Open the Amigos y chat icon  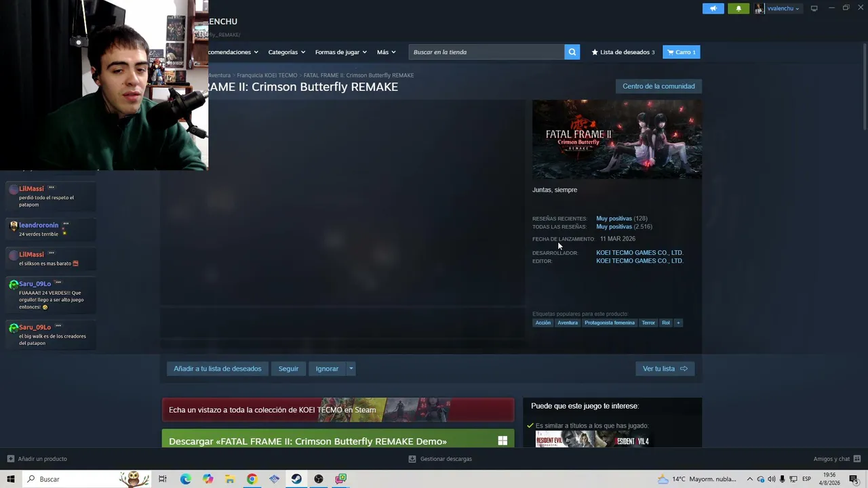[x=857, y=459]
